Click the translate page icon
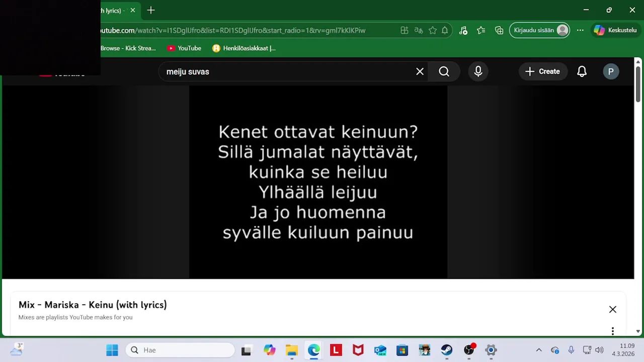 click(x=418, y=30)
